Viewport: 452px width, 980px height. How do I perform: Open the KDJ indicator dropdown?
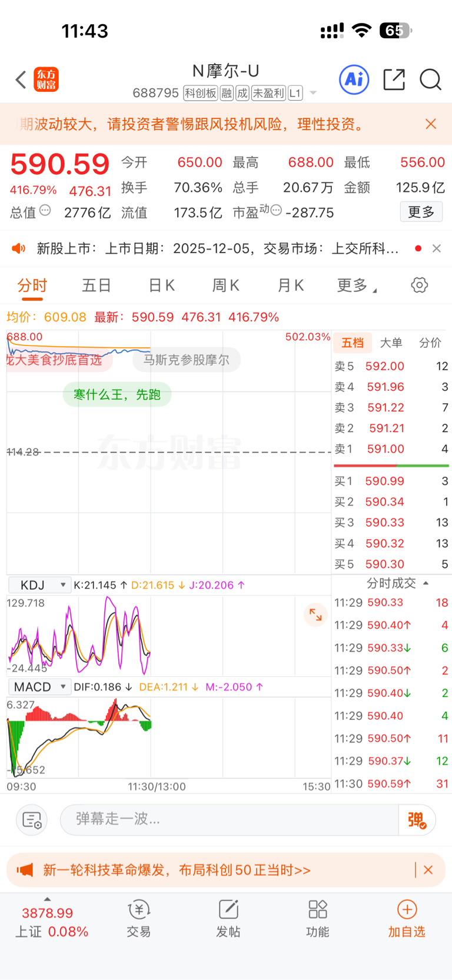coord(39,585)
